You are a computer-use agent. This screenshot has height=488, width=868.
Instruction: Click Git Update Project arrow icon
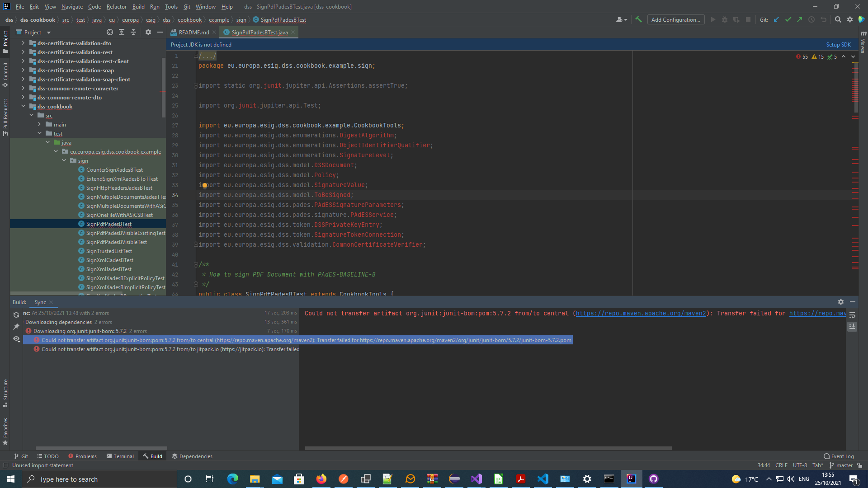tap(776, 19)
